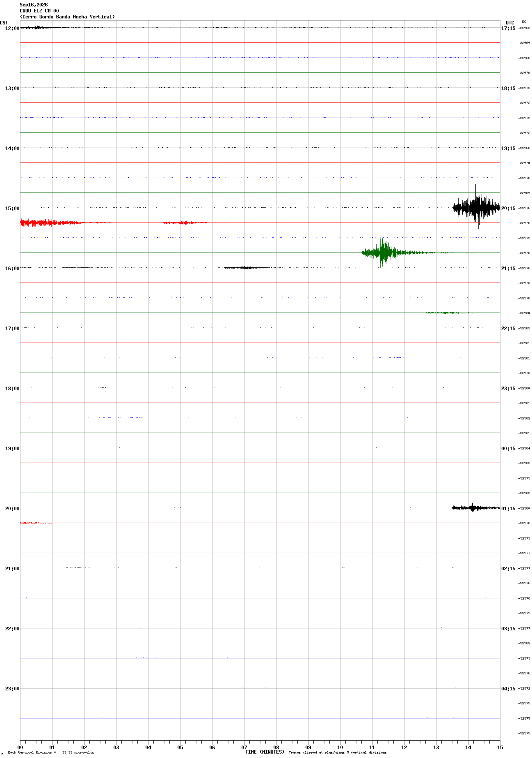Select the 15 minute tick on bottom axis

click(500, 747)
